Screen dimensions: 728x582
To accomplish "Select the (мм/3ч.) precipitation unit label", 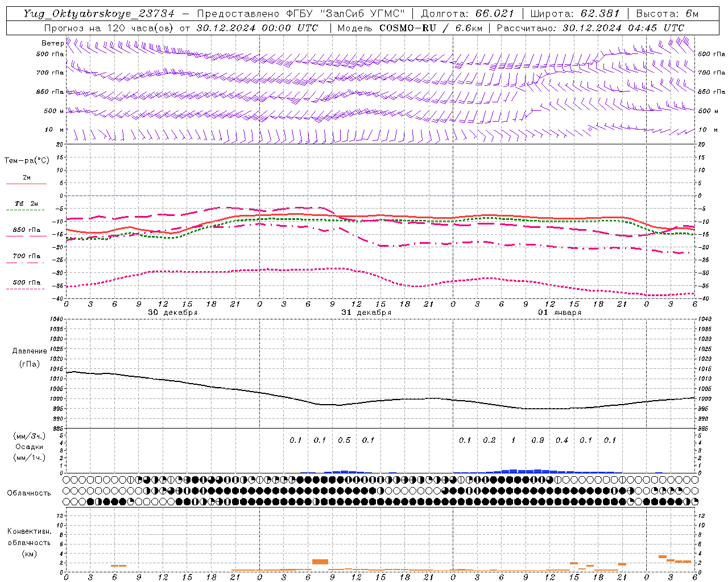I will (30, 436).
